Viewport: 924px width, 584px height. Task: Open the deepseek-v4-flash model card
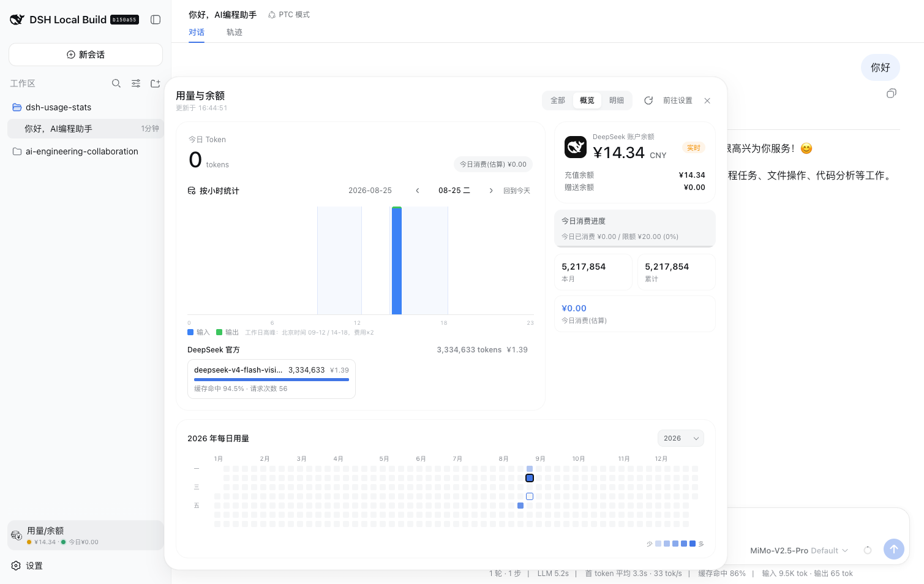tap(271, 379)
